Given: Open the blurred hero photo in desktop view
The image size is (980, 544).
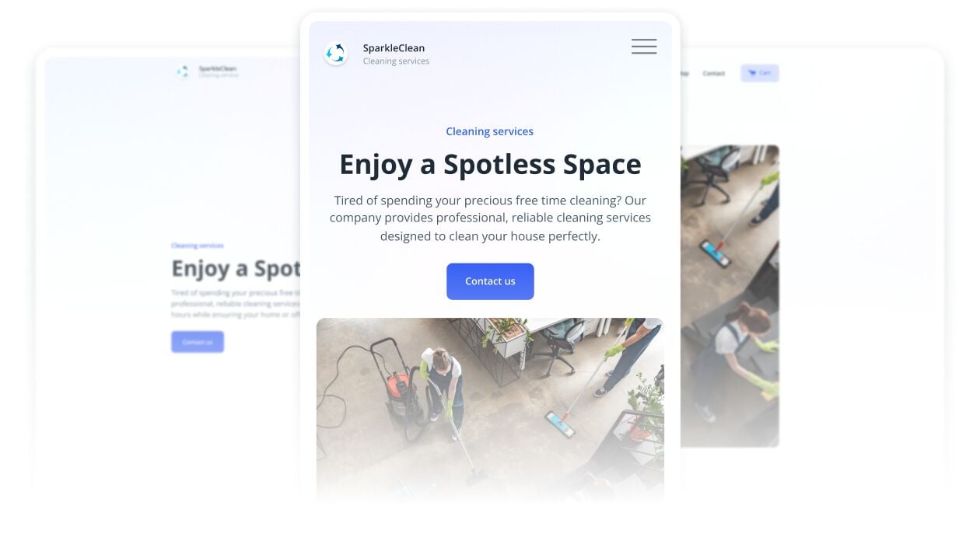Looking at the screenshot, I should point(730,295).
